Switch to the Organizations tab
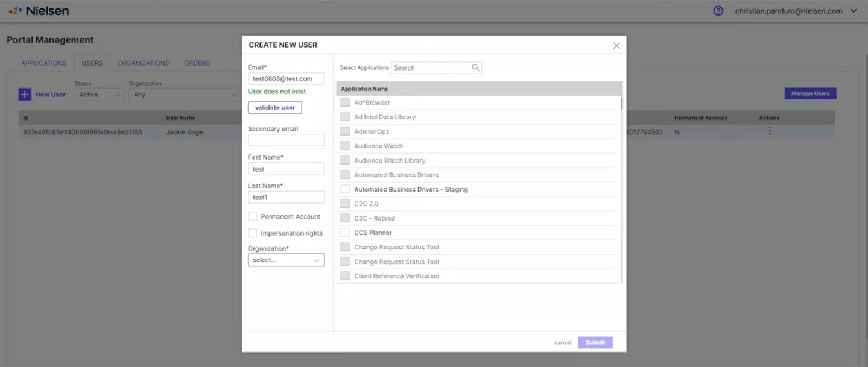The width and height of the screenshot is (868, 367). [x=143, y=63]
